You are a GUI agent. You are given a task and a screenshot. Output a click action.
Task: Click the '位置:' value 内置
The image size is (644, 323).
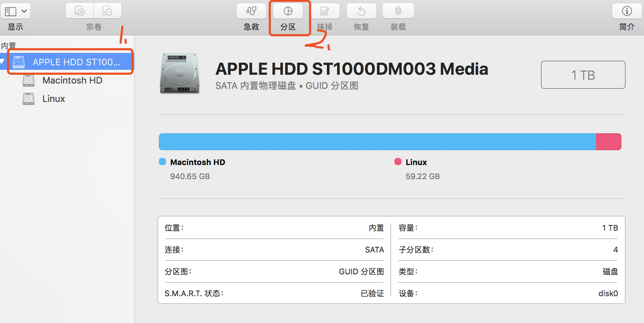(376, 228)
